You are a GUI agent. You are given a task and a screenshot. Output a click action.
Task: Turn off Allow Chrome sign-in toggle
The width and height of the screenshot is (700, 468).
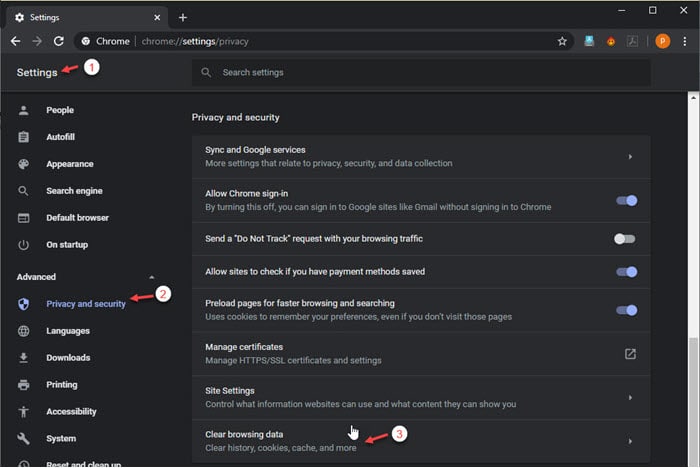pos(627,201)
